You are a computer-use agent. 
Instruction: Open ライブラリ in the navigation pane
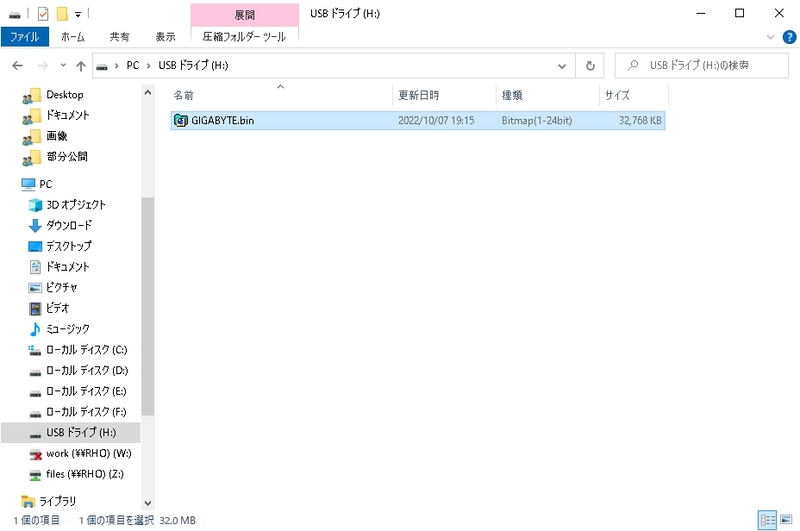(x=57, y=501)
